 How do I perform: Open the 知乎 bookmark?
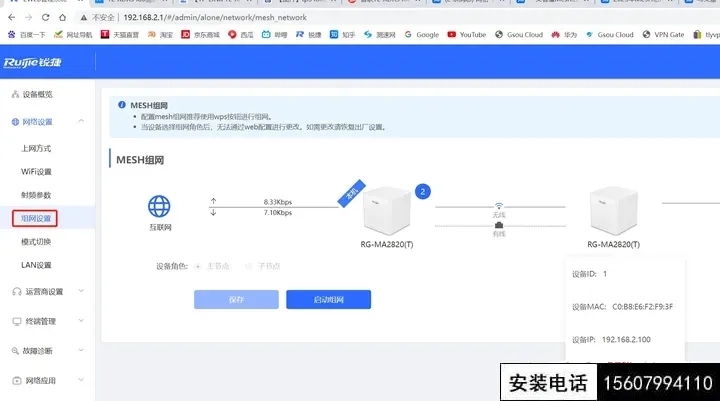(342, 34)
